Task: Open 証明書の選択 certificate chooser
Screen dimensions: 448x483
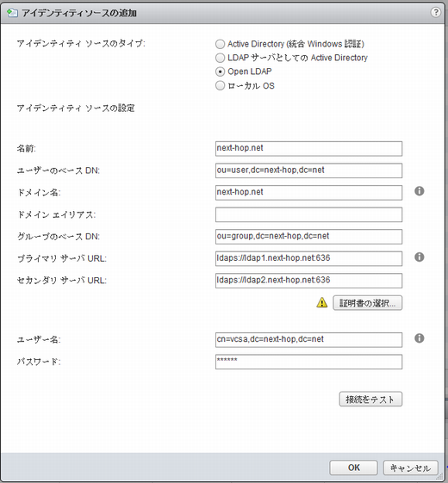Action: tap(368, 303)
